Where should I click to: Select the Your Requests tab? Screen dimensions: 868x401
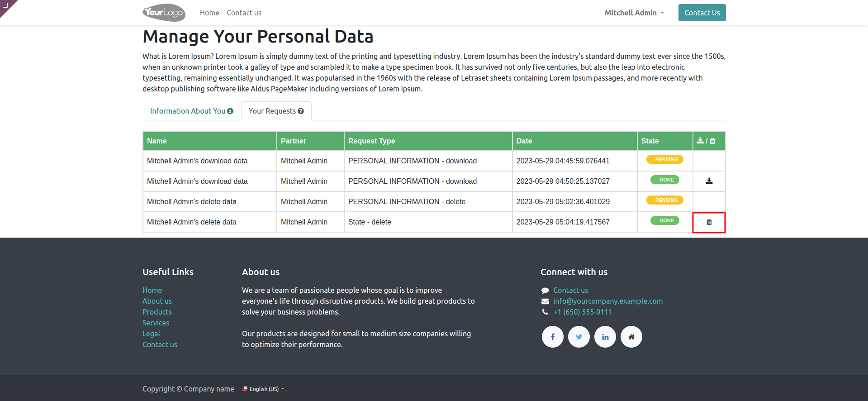pyautogui.click(x=272, y=111)
